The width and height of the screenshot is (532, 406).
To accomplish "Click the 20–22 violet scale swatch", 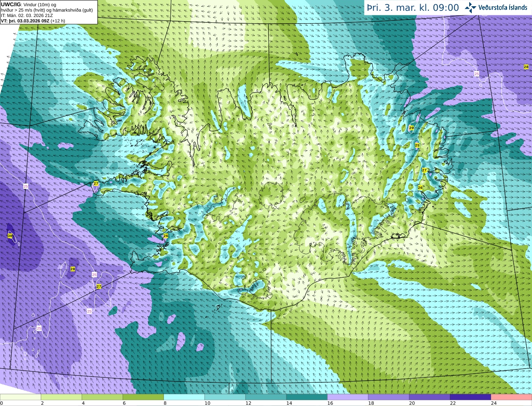I will 430,397.
